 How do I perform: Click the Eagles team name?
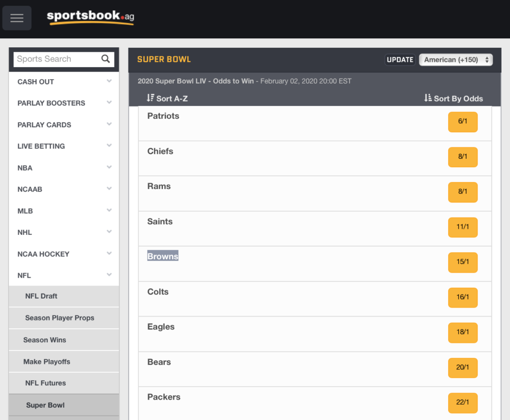161,327
